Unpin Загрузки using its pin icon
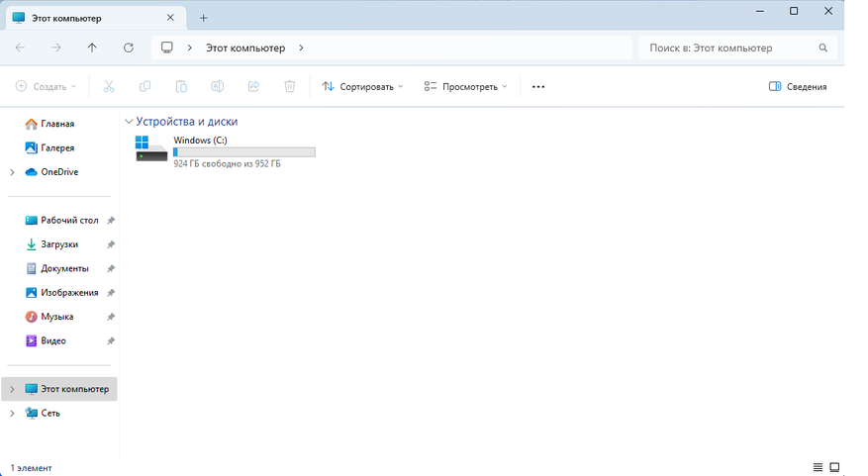This screenshot has width=868, height=476. tap(111, 244)
